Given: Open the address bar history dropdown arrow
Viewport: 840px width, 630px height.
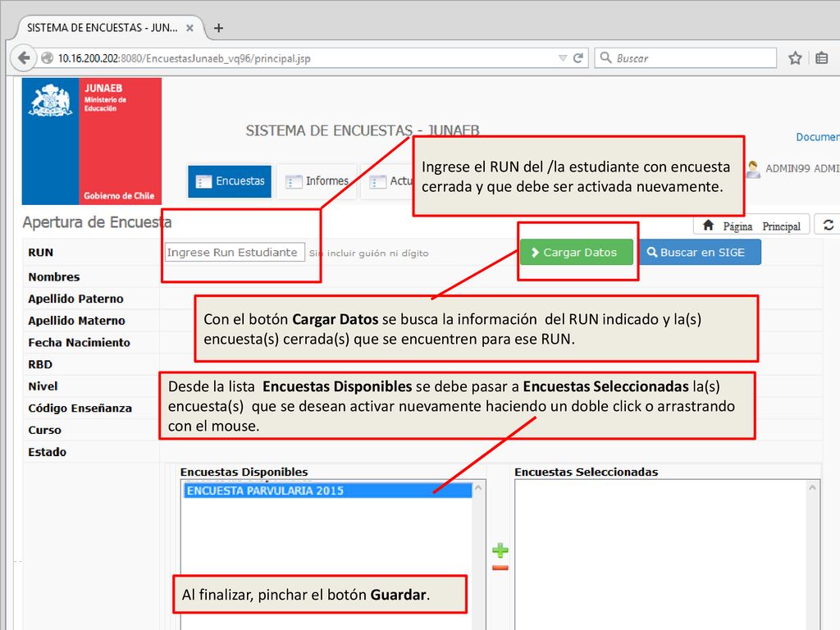Looking at the screenshot, I should pos(563,58).
